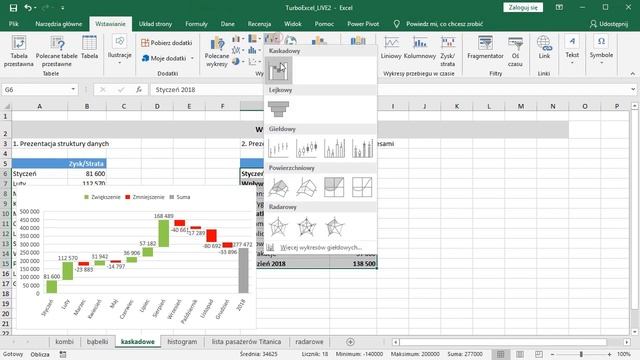640x360 pixels.
Task: Switch to Page Break Preview in status bar
Action: click(539, 354)
